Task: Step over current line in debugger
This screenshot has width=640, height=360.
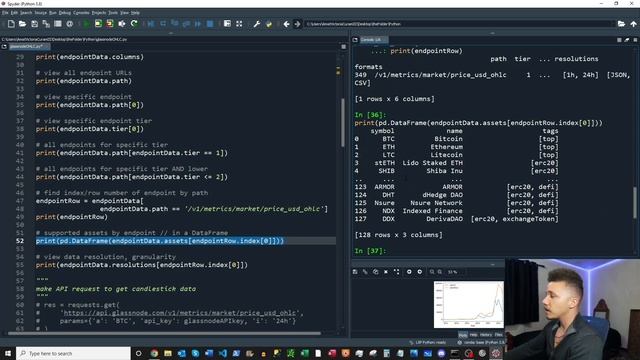Action: pos(163,24)
